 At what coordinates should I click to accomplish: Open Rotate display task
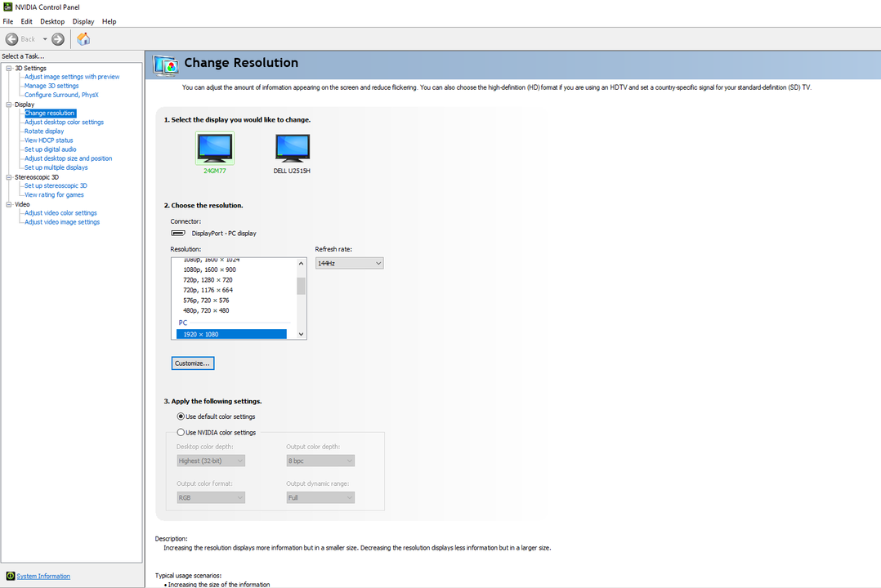[44, 131]
